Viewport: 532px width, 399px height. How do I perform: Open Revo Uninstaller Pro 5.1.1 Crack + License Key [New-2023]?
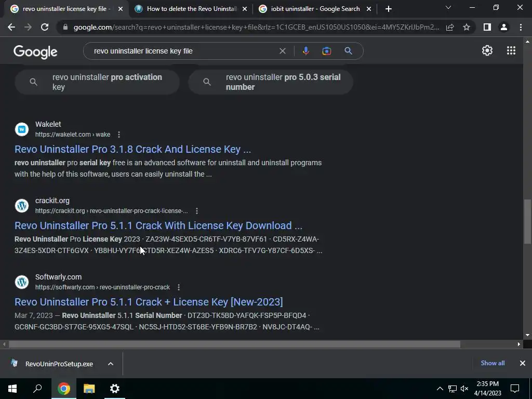(149, 302)
